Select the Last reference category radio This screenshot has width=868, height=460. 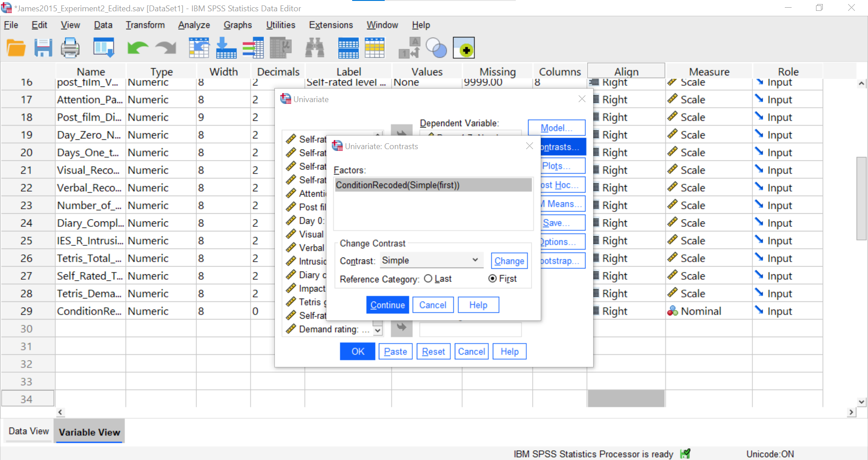pos(428,279)
